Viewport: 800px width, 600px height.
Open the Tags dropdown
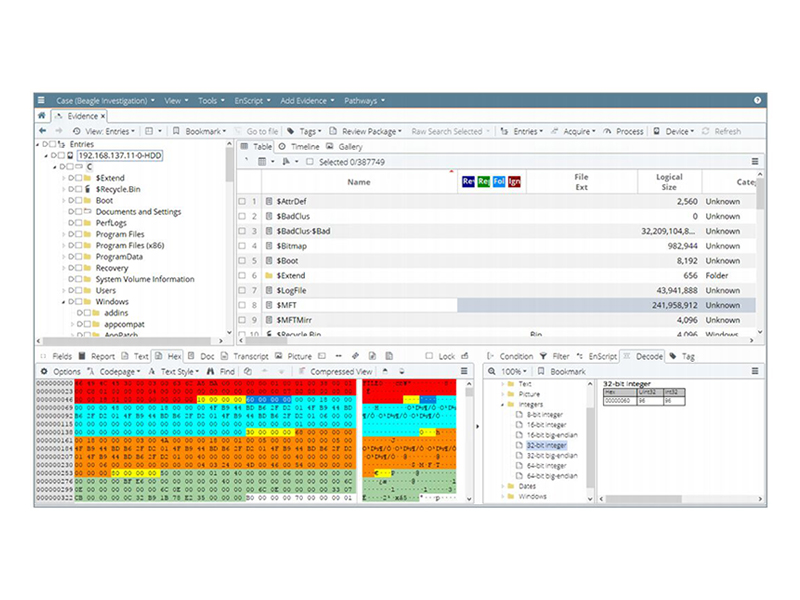point(304,131)
